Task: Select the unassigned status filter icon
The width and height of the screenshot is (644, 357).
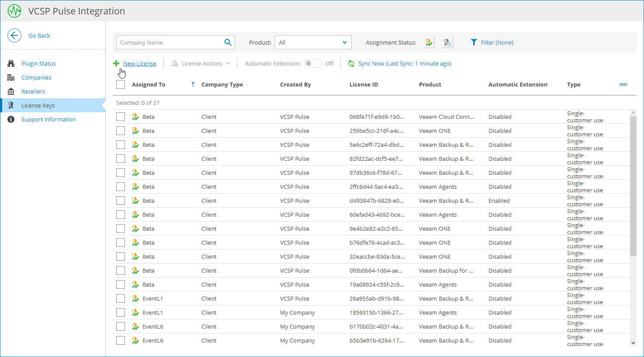Action: tap(447, 42)
